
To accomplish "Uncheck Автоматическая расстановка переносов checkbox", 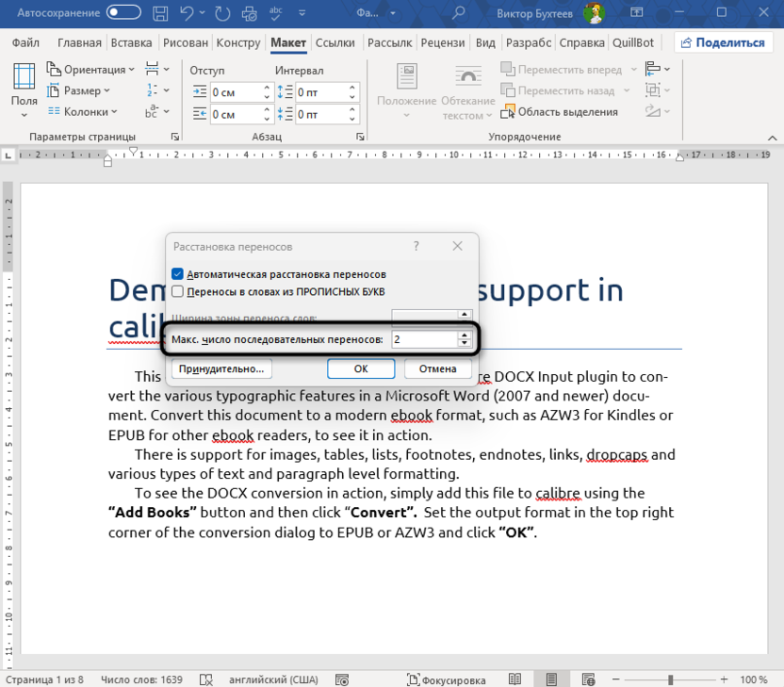I will (x=177, y=274).
